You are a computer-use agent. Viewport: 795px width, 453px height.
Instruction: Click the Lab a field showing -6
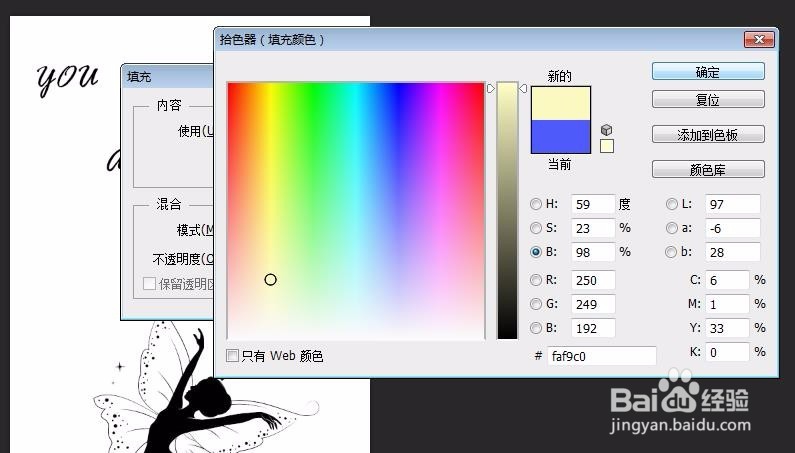point(733,228)
